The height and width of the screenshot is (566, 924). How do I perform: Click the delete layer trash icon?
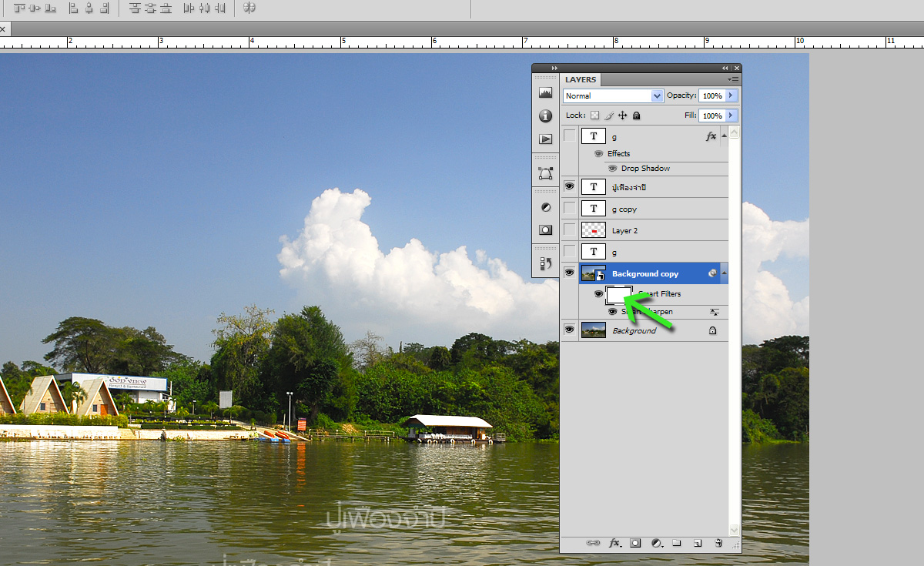[718, 543]
